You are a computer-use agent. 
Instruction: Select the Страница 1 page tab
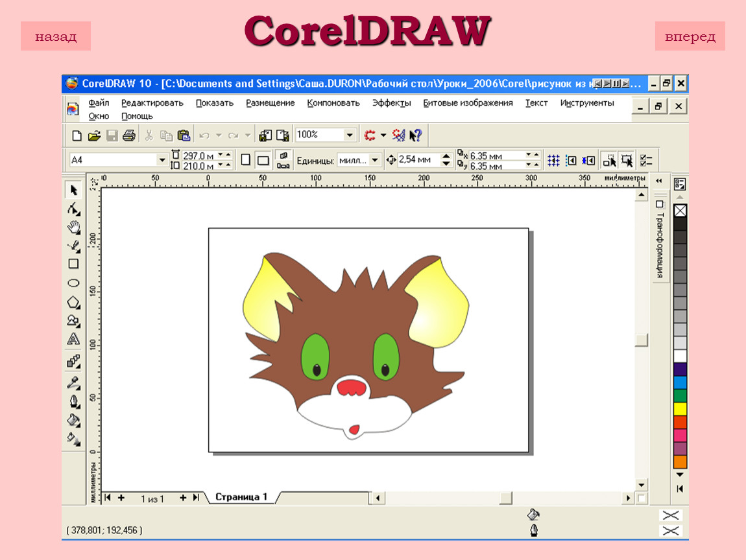point(242,497)
